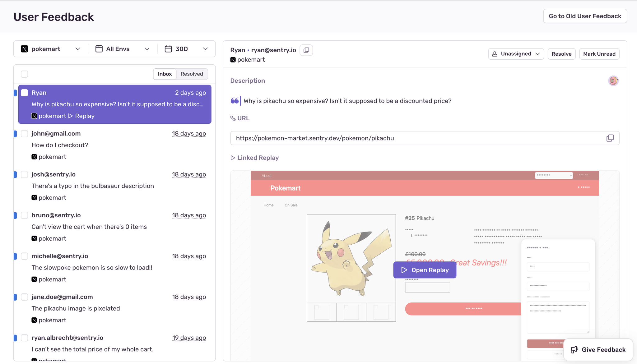Check Ryan's feedback item checkbox

(x=24, y=92)
